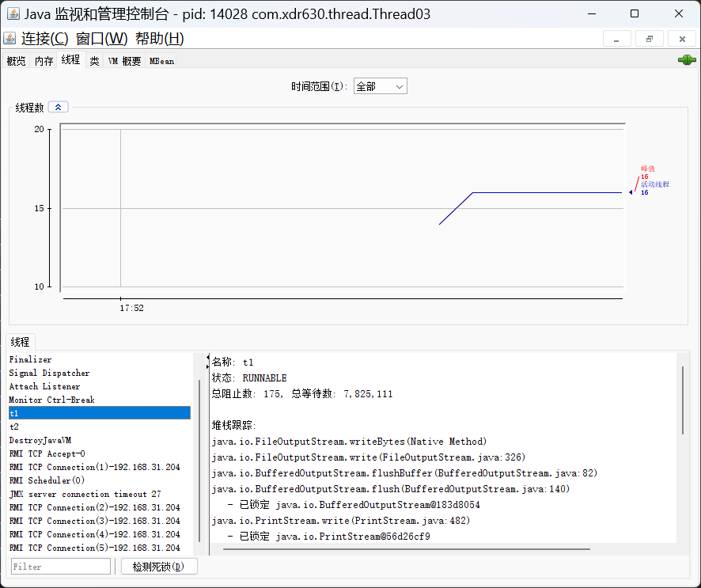
Task: Click the 活动线程 legend label
Action: (655, 184)
